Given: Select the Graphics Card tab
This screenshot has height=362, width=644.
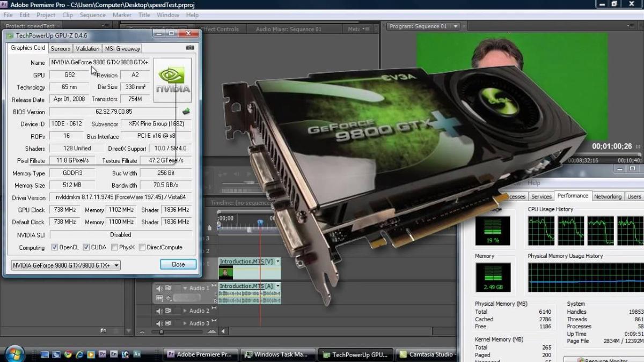Looking at the screenshot, I should point(28,48).
